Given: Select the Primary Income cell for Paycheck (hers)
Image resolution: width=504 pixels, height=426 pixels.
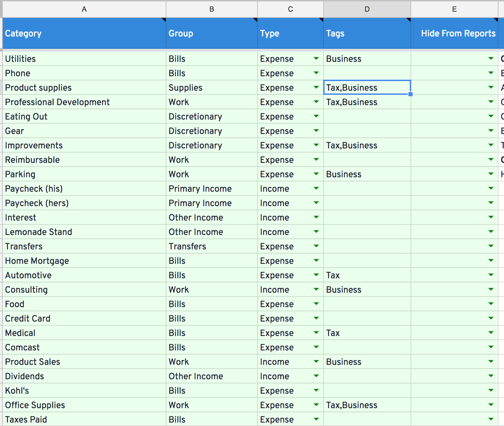Looking at the screenshot, I should pyautogui.click(x=212, y=203).
